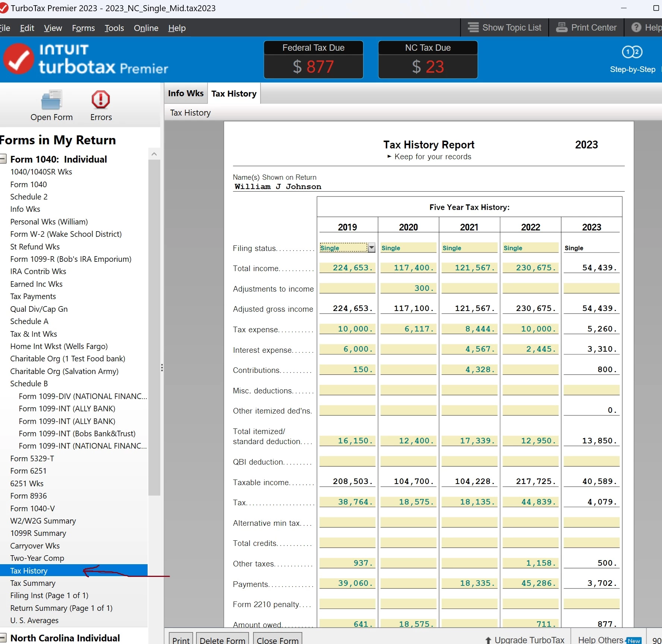Click 2020 adjustments to income 300 field
Image resolution: width=662 pixels, height=644 pixels.
tap(408, 288)
